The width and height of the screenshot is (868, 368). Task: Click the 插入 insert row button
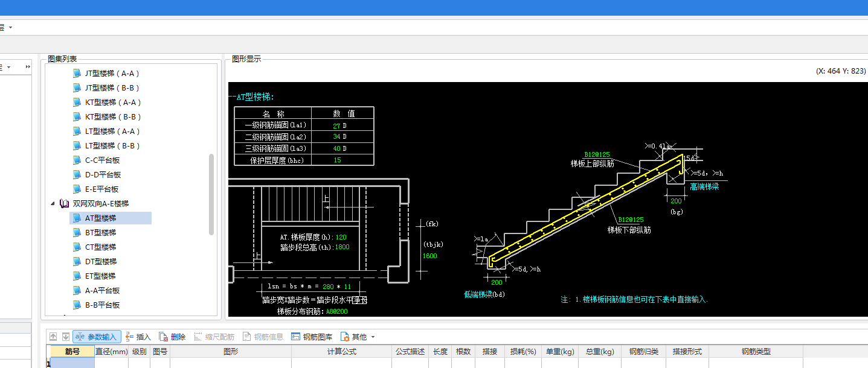[138, 337]
